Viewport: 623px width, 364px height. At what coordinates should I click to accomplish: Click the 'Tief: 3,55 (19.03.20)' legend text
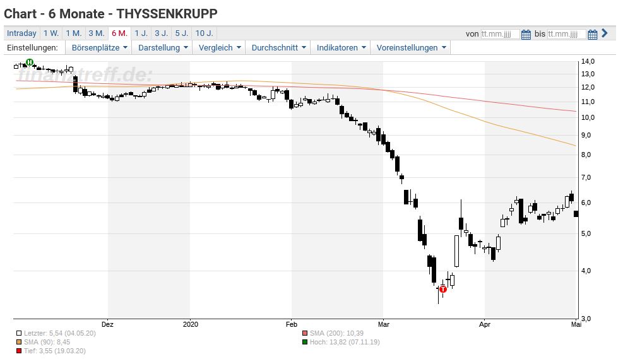tap(55, 351)
